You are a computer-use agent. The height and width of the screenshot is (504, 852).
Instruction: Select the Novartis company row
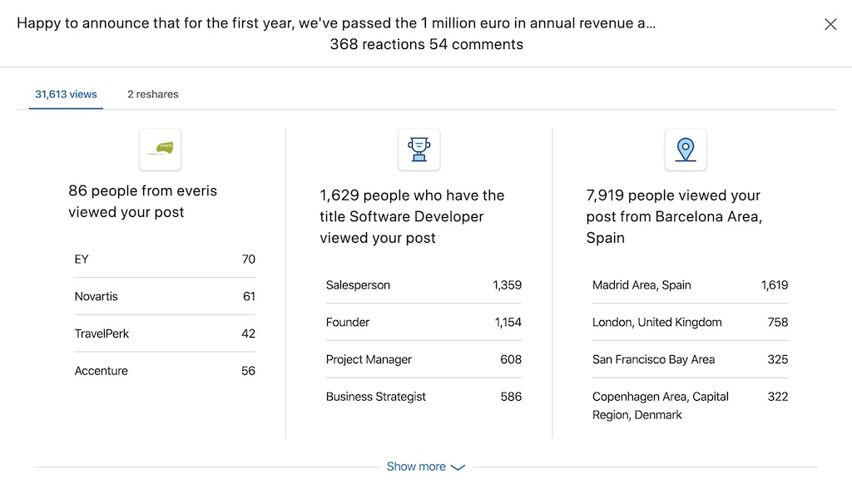click(x=165, y=296)
